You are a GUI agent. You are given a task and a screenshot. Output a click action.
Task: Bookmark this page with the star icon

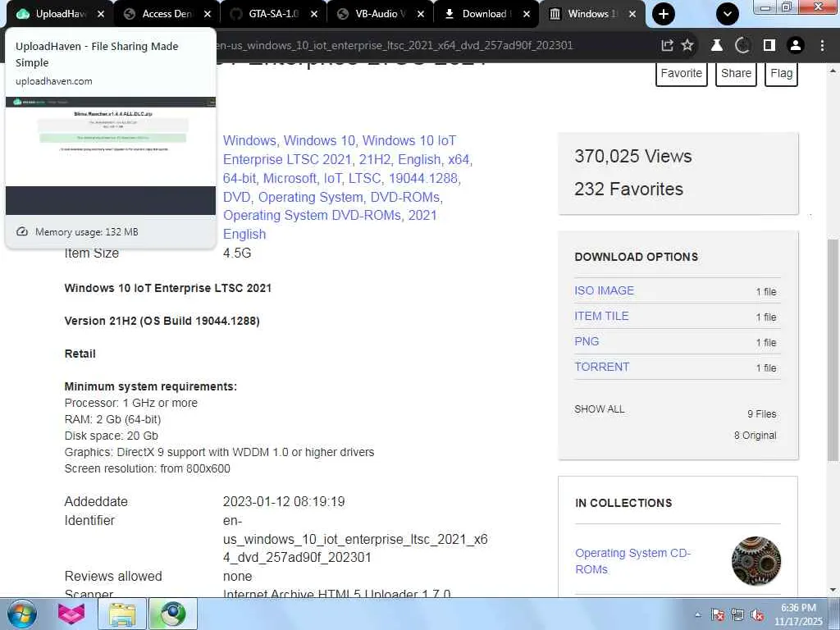point(687,46)
